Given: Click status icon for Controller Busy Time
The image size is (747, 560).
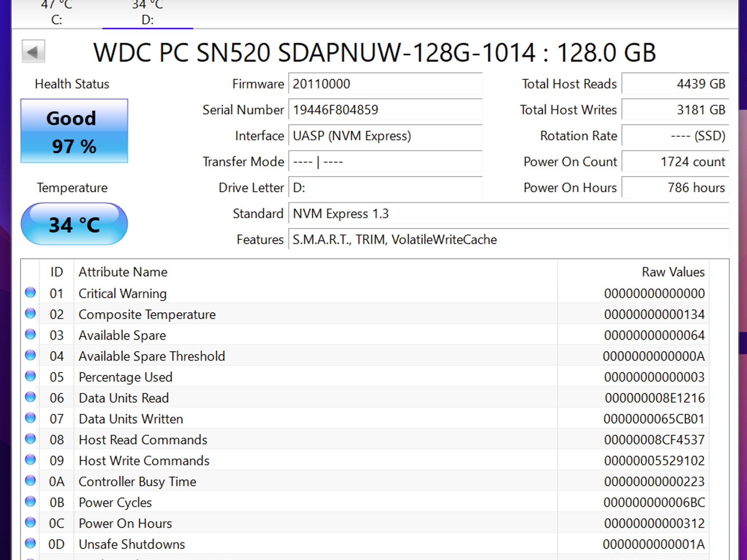Looking at the screenshot, I should [x=30, y=481].
